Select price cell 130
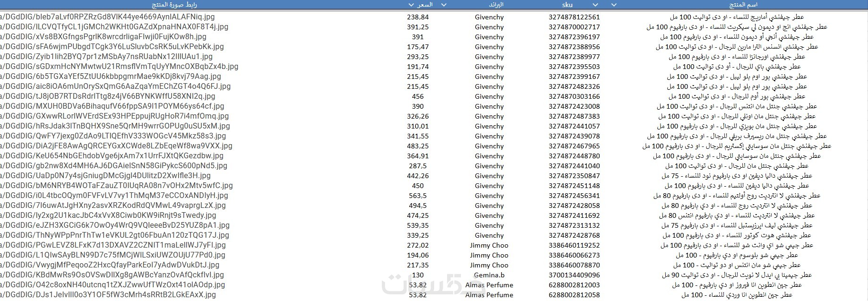 [x=418, y=275]
